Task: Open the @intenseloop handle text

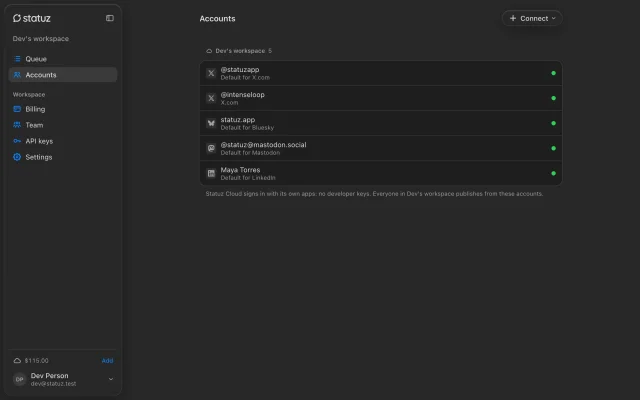Action: coord(242,94)
